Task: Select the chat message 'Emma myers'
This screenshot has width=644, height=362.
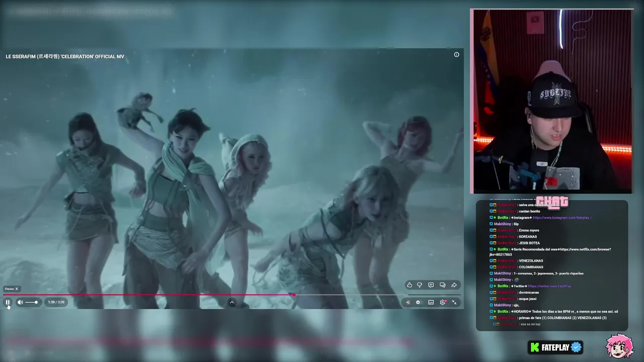Action: pos(529,230)
